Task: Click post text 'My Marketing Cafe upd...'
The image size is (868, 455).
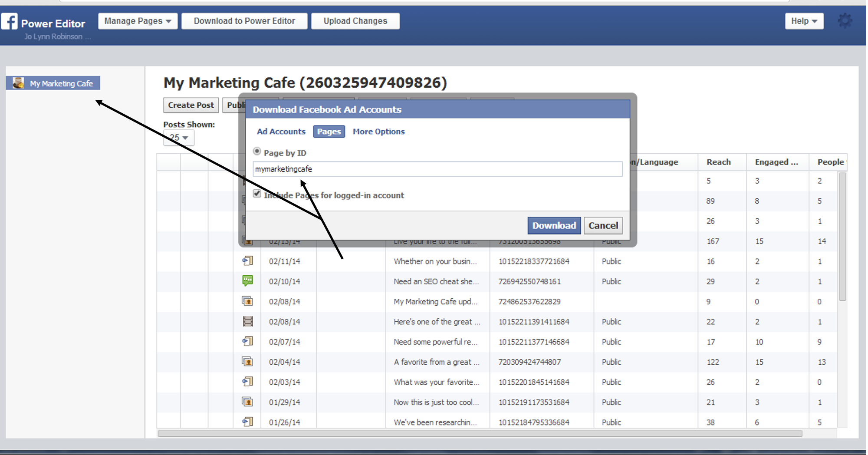Action: (x=435, y=301)
